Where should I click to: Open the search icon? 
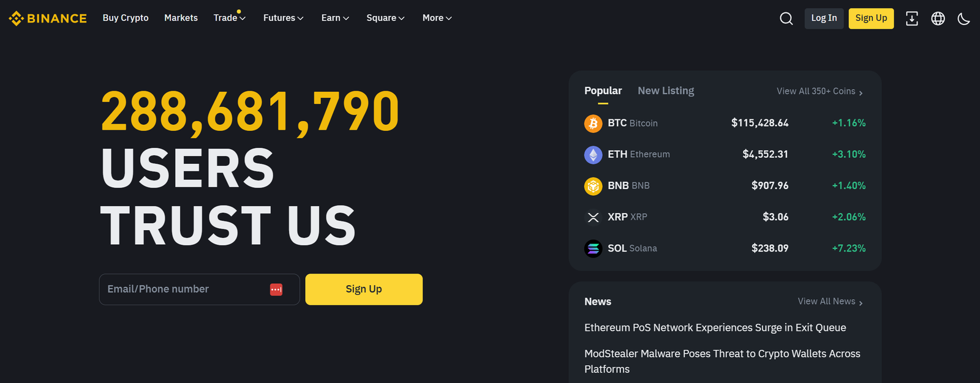[786, 18]
